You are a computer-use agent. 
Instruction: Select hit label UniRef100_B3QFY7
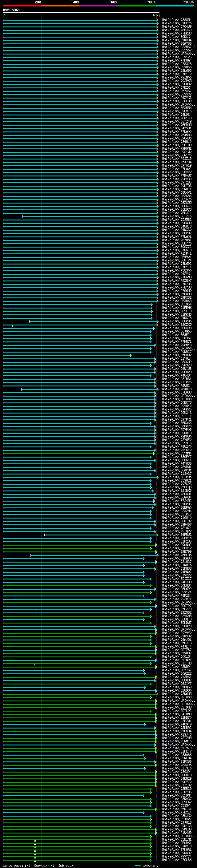pyautogui.click(x=176, y=457)
